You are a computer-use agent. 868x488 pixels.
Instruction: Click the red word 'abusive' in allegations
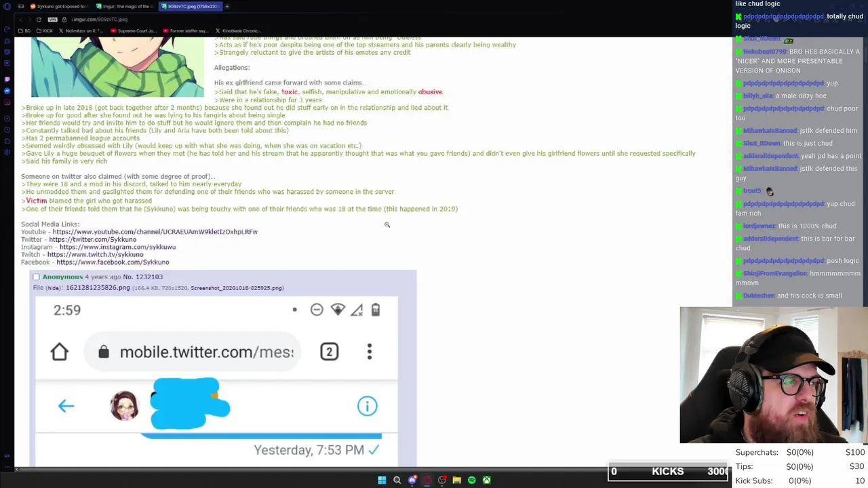(x=430, y=92)
